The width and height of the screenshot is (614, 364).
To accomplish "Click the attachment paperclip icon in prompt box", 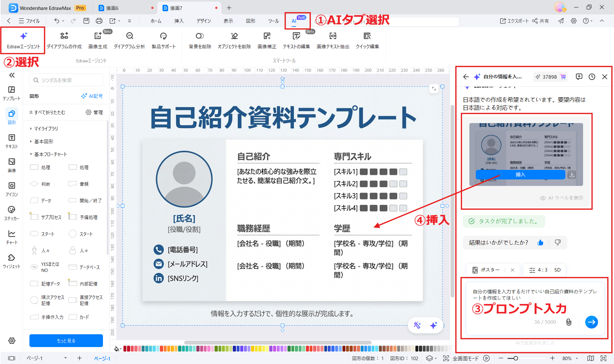I will (569, 322).
